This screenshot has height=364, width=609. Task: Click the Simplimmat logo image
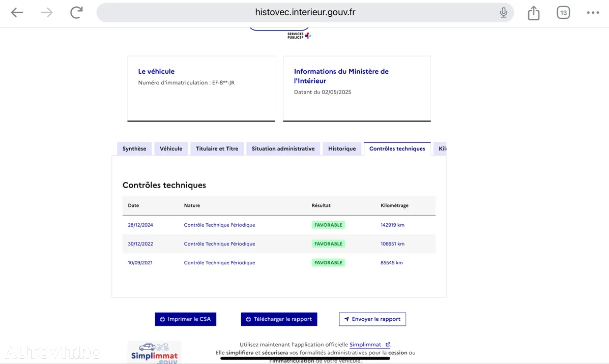(154, 352)
